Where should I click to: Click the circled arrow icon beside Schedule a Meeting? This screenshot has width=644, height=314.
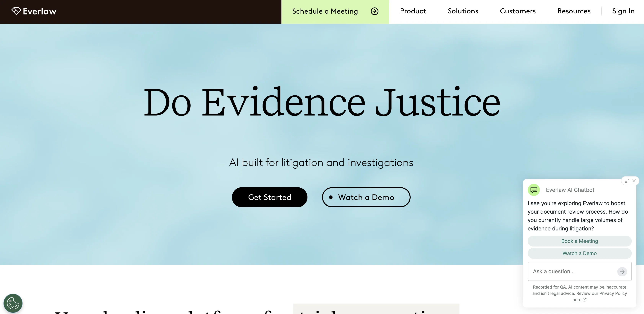click(x=374, y=11)
